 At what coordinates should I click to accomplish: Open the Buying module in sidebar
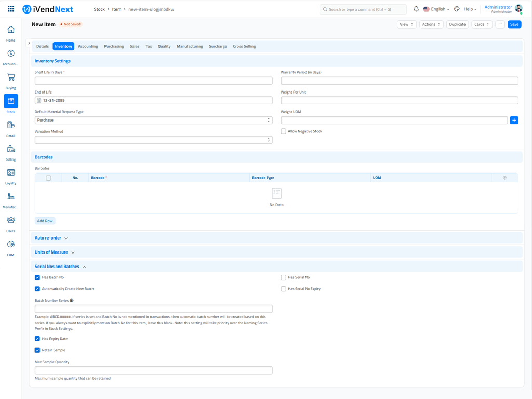coord(10,77)
